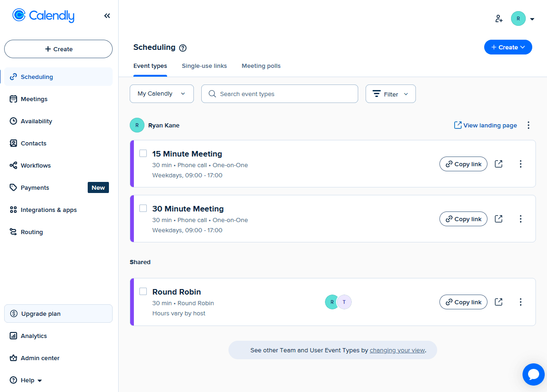Screen dimensions: 547x392
Task: Check the 30 Minute Meeting checkbox
Action: pos(143,208)
